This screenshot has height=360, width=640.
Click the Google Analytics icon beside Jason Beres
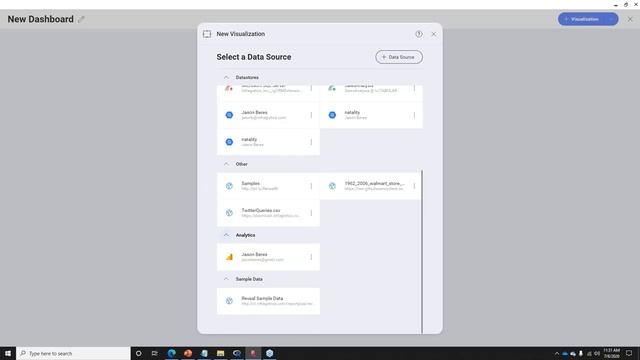(x=229, y=257)
